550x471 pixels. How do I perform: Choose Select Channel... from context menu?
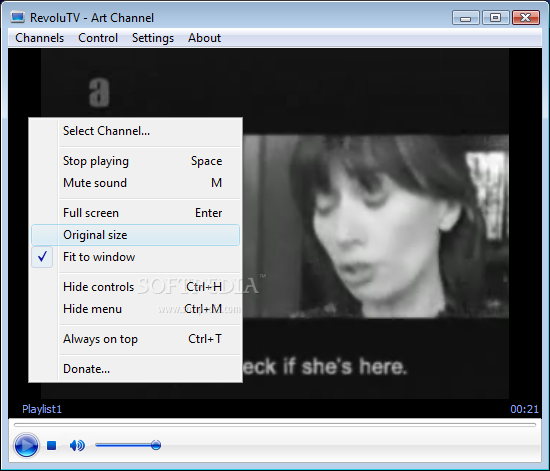(135, 131)
